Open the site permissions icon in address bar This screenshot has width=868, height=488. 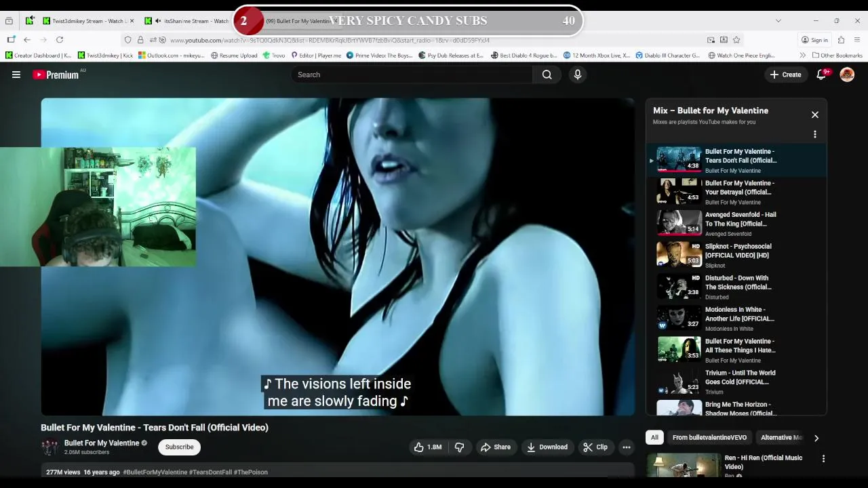coord(153,40)
